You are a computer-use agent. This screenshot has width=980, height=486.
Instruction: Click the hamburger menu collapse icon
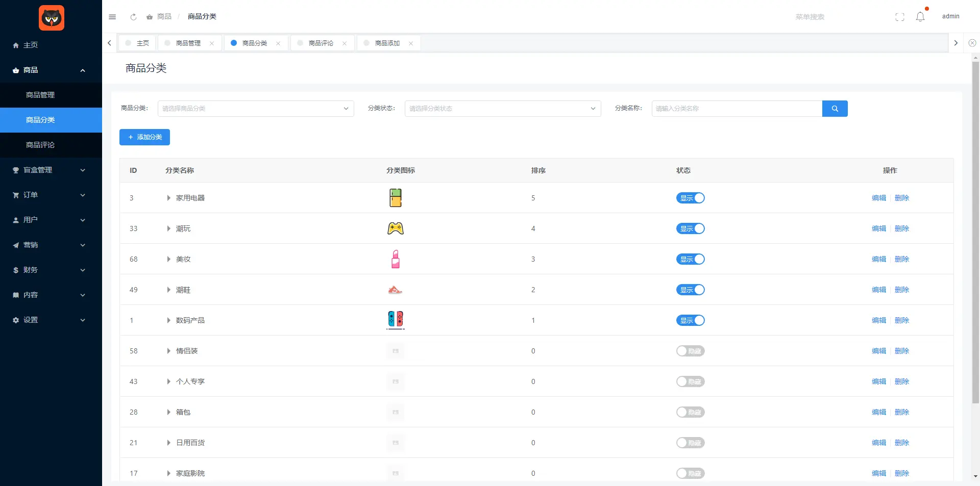coord(112,17)
